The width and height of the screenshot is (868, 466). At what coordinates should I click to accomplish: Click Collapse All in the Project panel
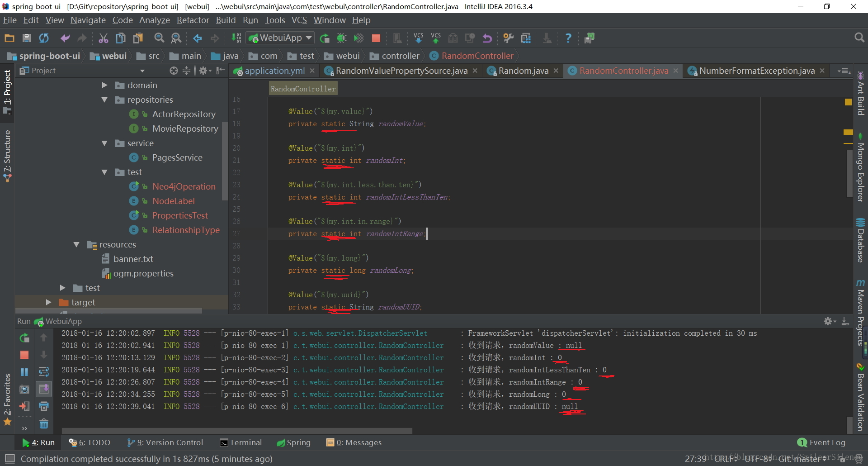coord(186,71)
